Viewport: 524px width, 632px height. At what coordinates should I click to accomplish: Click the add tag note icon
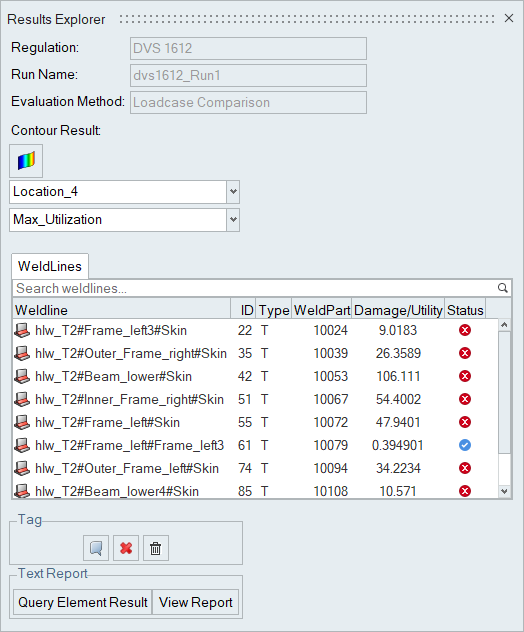coord(96,548)
